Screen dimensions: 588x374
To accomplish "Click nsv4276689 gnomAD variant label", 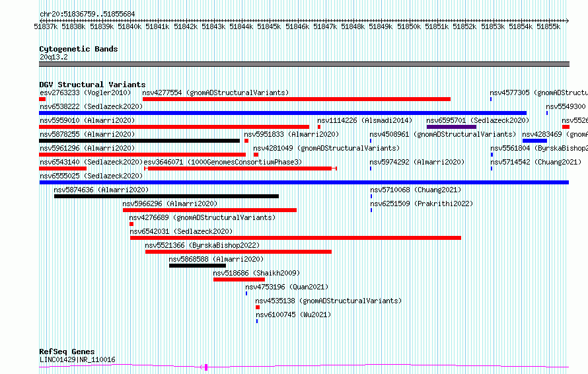I will point(202,217).
